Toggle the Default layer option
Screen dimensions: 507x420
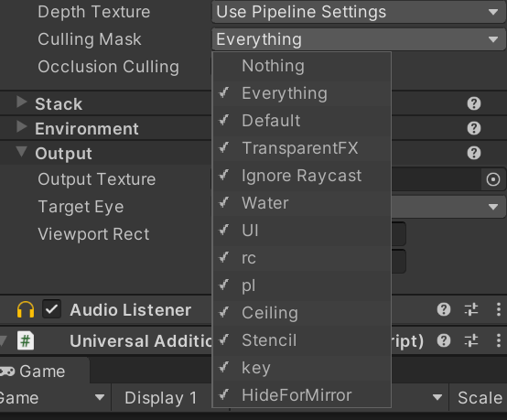(x=301, y=121)
